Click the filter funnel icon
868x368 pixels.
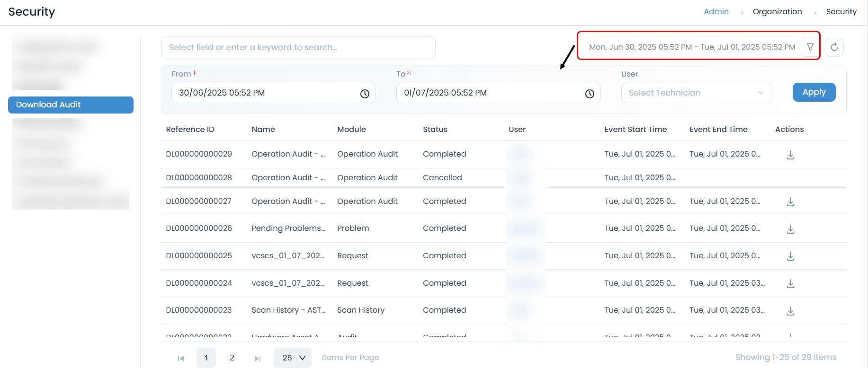[x=810, y=47]
